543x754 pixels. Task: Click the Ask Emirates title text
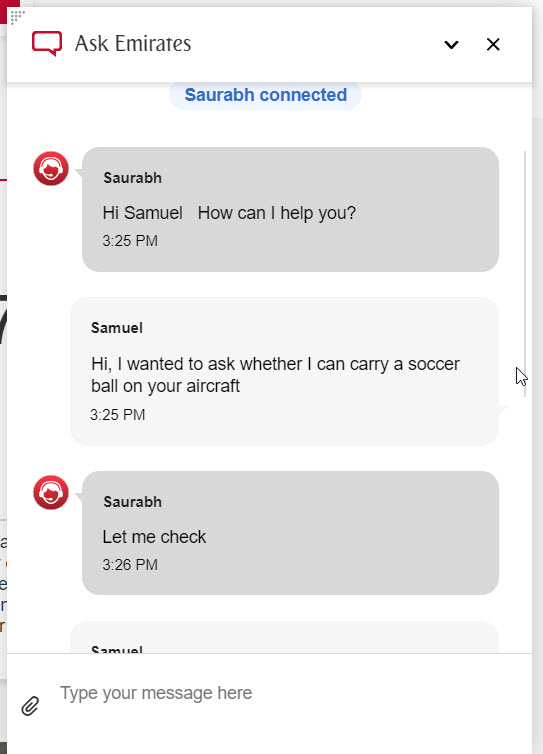pos(133,43)
